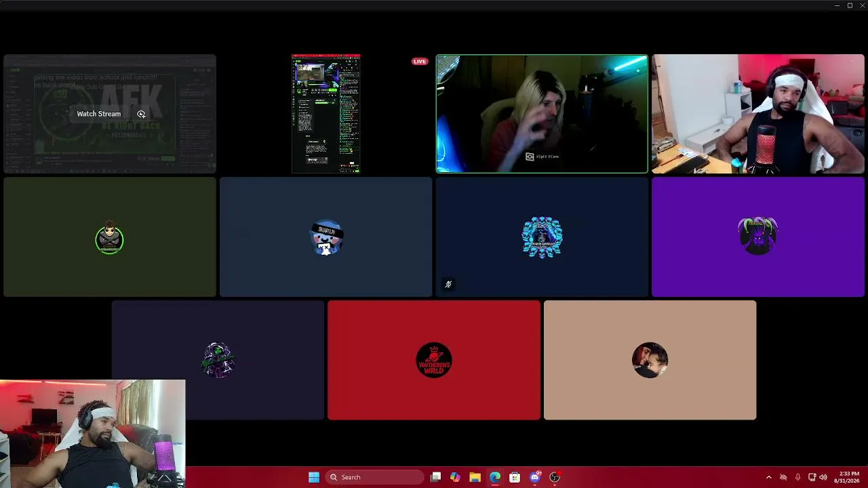868x488 pixels.
Task: Minimize the call window
Action: click(x=837, y=5)
